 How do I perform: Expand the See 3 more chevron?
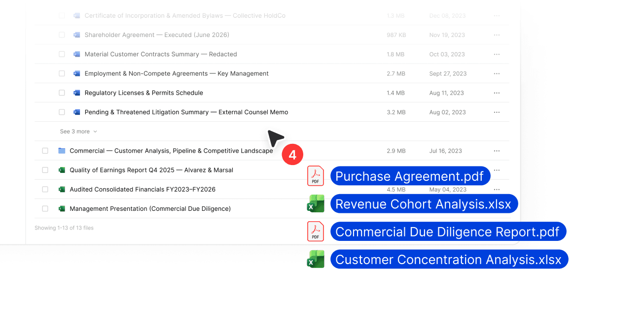(x=95, y=132)
